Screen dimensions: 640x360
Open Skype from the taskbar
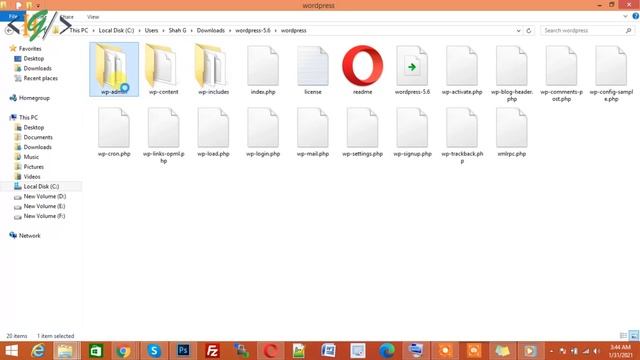click(154, 351)
